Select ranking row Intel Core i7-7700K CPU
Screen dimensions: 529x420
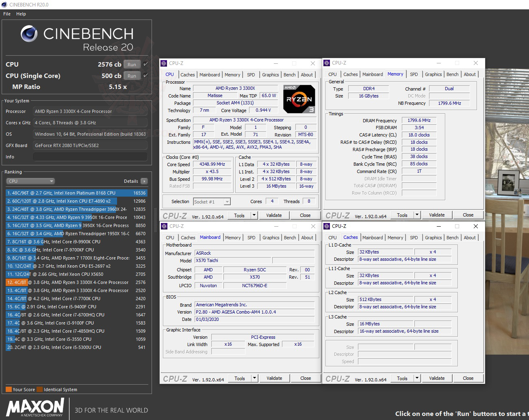click(x=76, y=299)
